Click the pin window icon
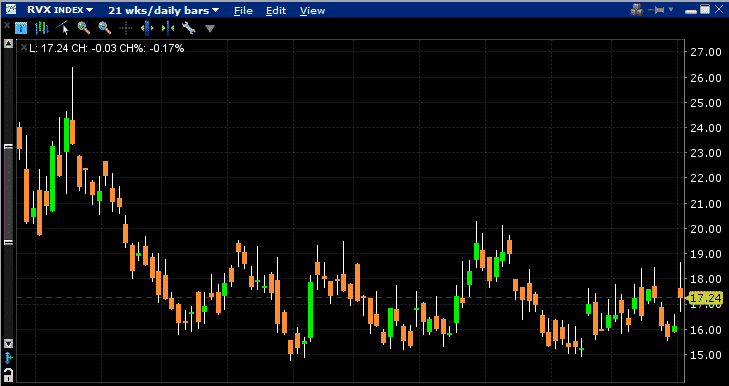 click(x=657, y=9)
